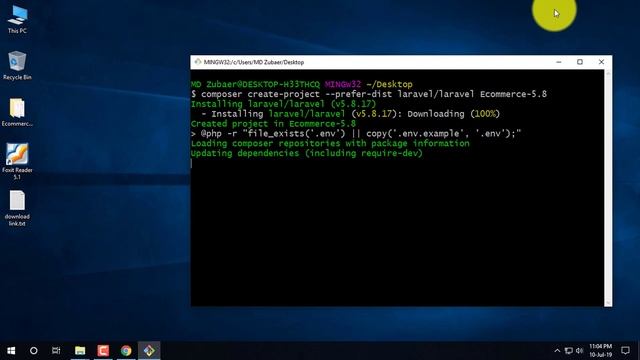Viewport: 640px width, 360px height.
Task: Click the @php -r file_exists line
Action: point(356,133)
